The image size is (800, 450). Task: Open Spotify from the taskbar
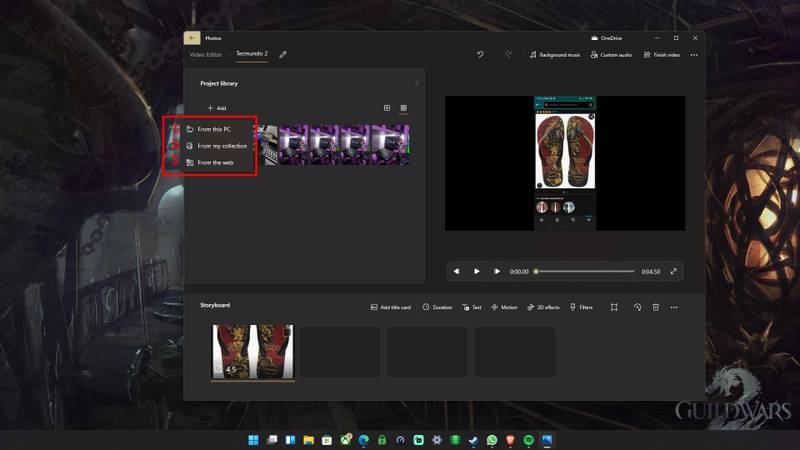pyautogui.click(x=529, y=440)
